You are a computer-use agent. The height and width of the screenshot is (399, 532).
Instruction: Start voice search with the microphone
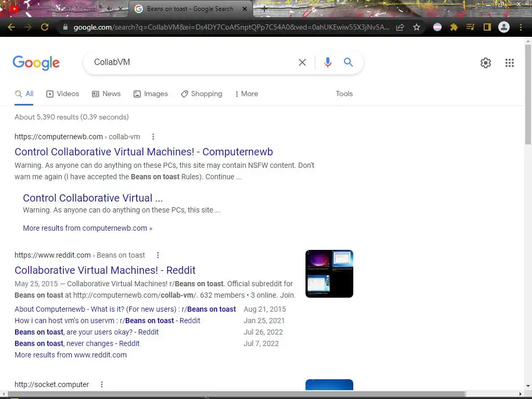[327, 62]
